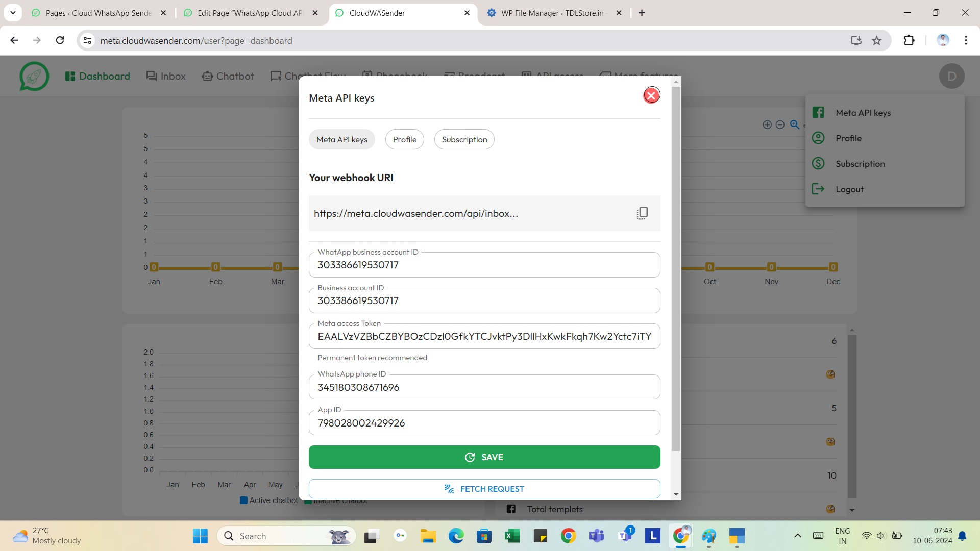Expand the tab search dropdown
Viewport: 980px width, 551px height.
pos(13,13)
